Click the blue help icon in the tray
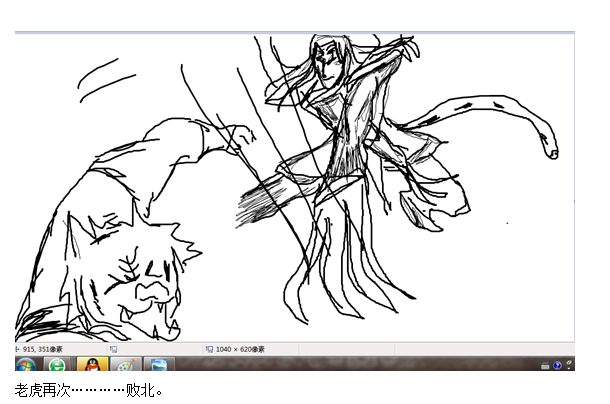 [x=556, y=366]
